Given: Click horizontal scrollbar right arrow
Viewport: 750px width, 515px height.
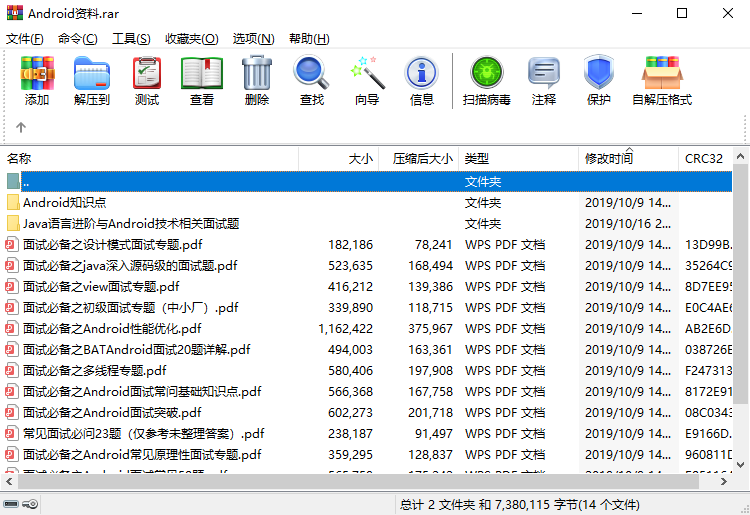Looking at the screenshot, I should click(x=724, y=482).
